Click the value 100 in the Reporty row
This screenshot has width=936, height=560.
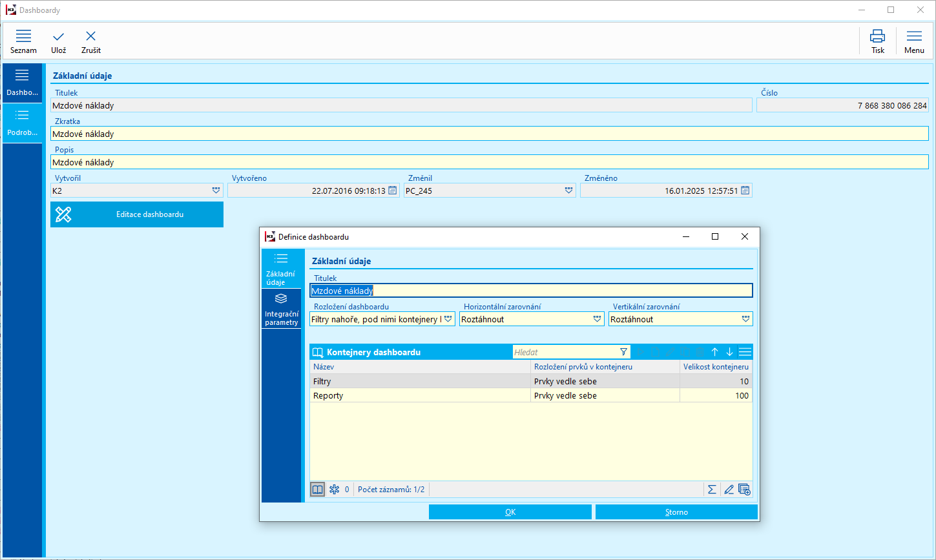tap(742, 396)
